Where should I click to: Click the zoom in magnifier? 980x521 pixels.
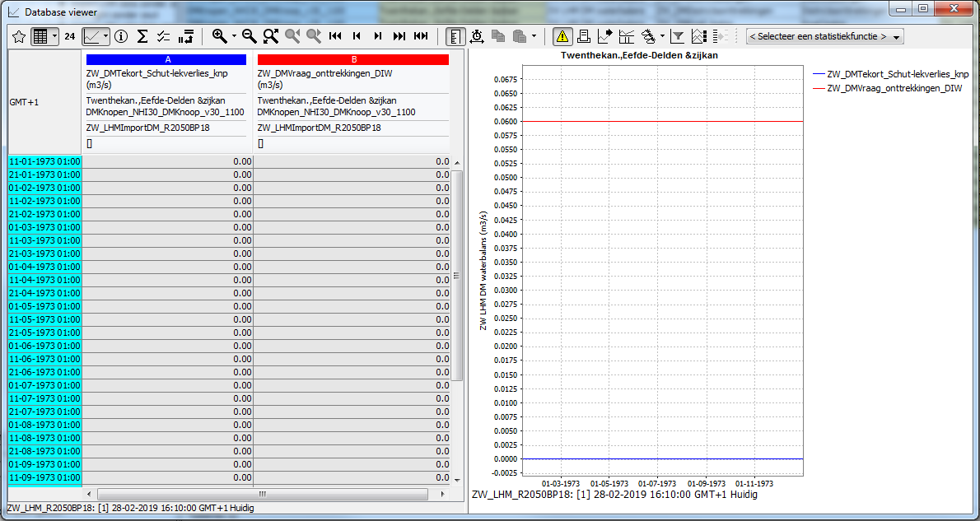pos(219,36)
